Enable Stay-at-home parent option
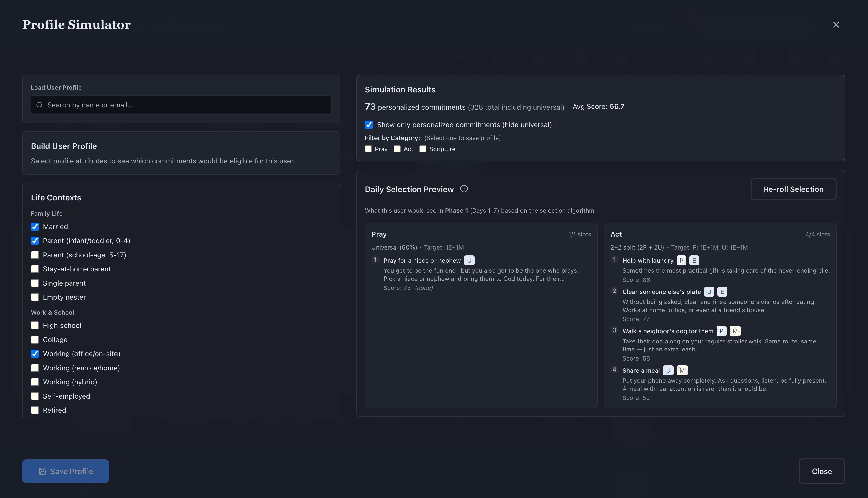This screenshot has width=868, height=498. [35, 269]
